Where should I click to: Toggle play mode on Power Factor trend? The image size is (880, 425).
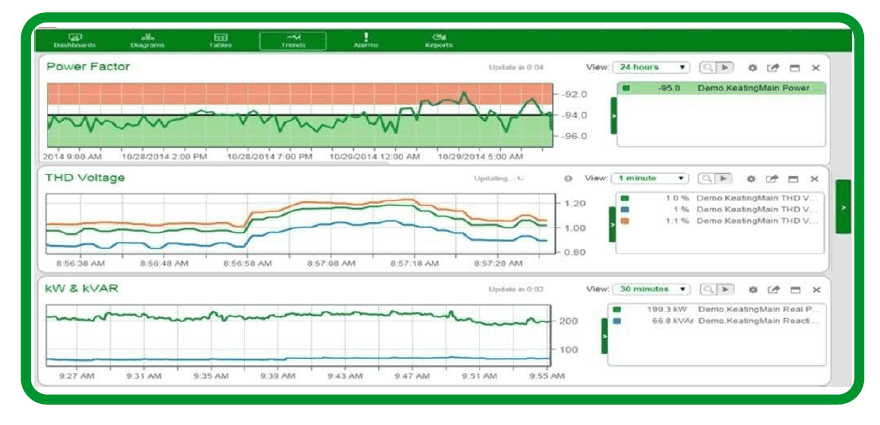tap(725, 68)
